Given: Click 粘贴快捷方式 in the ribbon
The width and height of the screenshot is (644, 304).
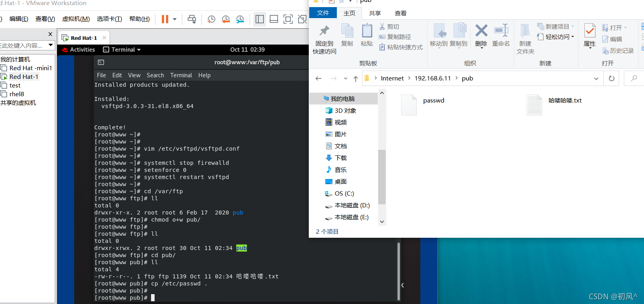Looking at the screenshot, I should click(401, 47).
